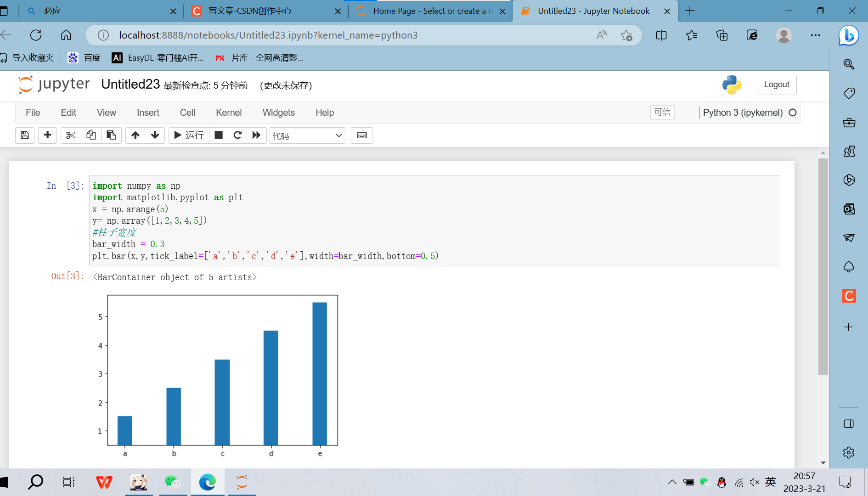This screenshot has width=868, height=496.
Task: Click the Logout button
Action: point(776,85)
